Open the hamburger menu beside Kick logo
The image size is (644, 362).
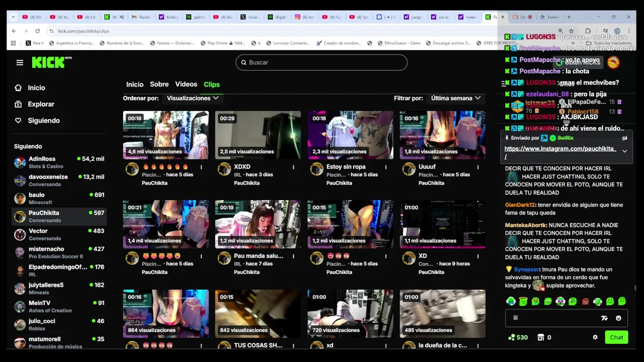(x=20, y=62)
